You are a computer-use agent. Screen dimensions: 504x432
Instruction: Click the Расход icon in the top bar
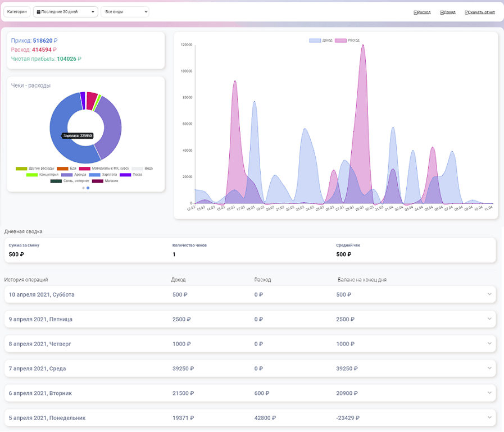point(415,12)
